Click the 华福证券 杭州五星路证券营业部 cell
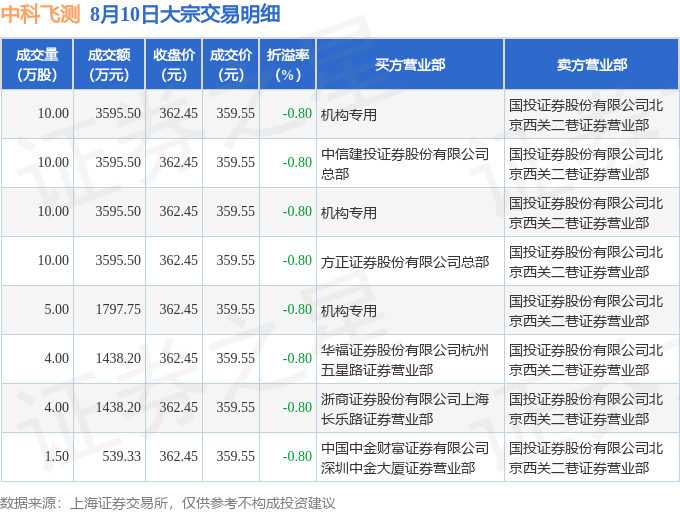The width and height of the screenshot is (680, 512). [x=410, y=359]
